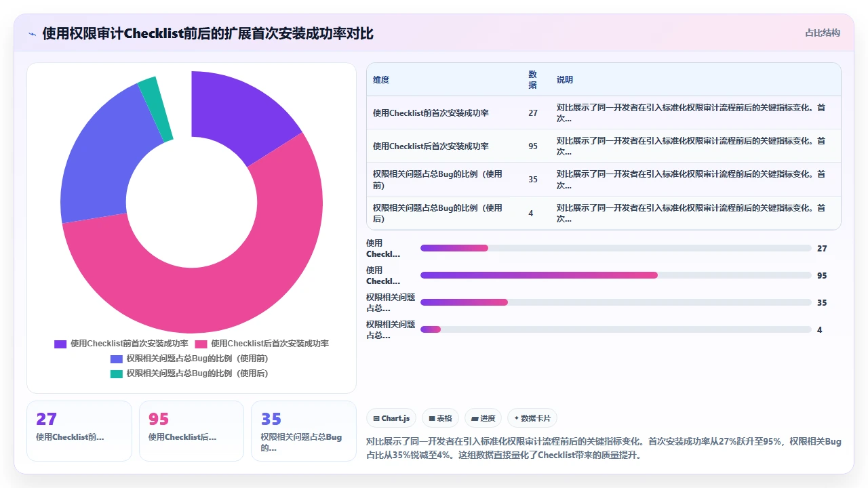Open the data card showing 95

(191, 431)
